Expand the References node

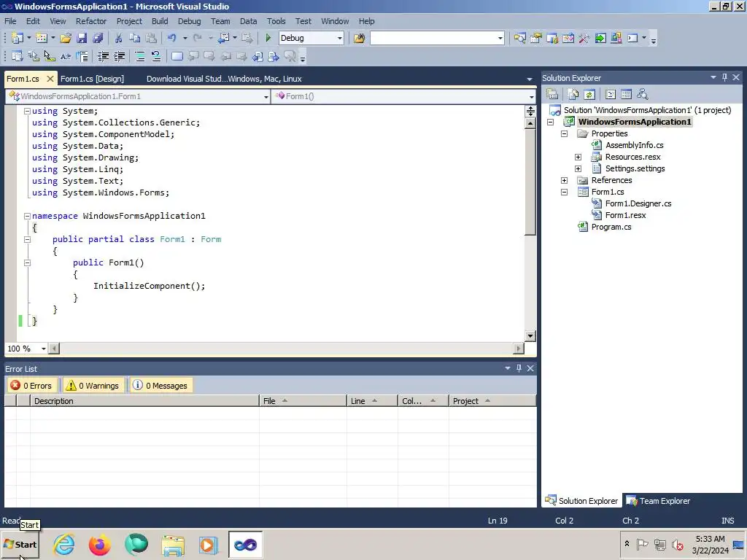(x=564, y=181)
